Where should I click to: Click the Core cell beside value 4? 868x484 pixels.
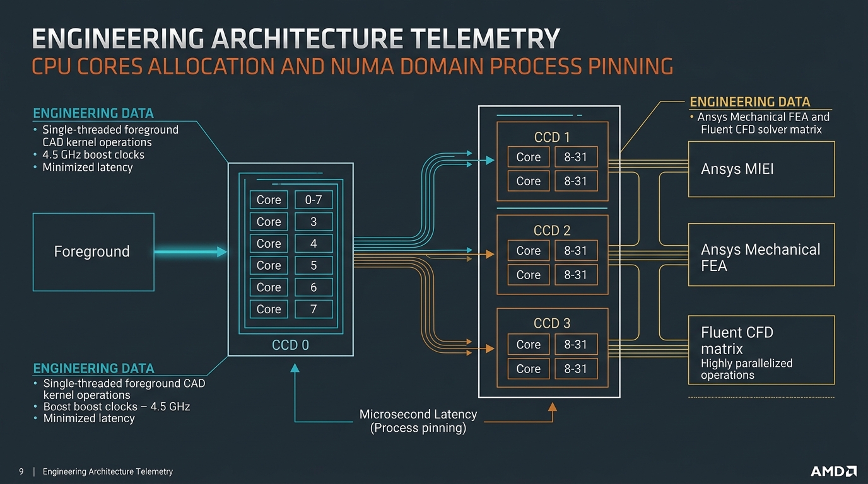tap(269, 243)
